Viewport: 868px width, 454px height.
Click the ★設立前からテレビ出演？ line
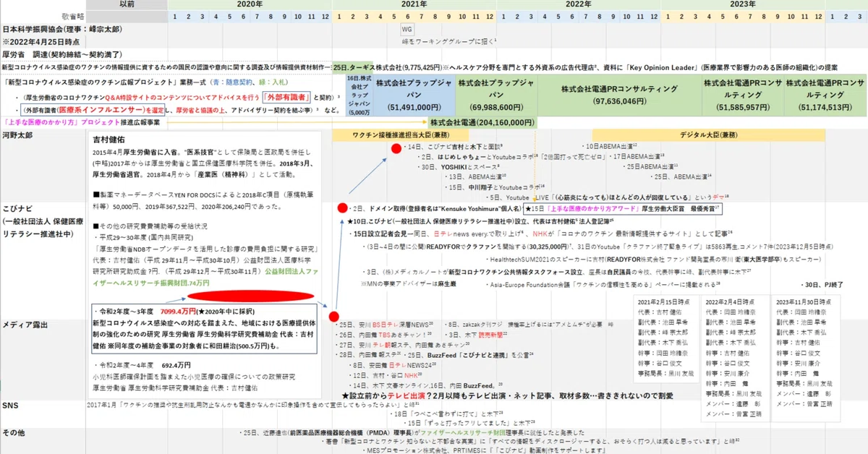pyautogui.click(x=507, y=395)
